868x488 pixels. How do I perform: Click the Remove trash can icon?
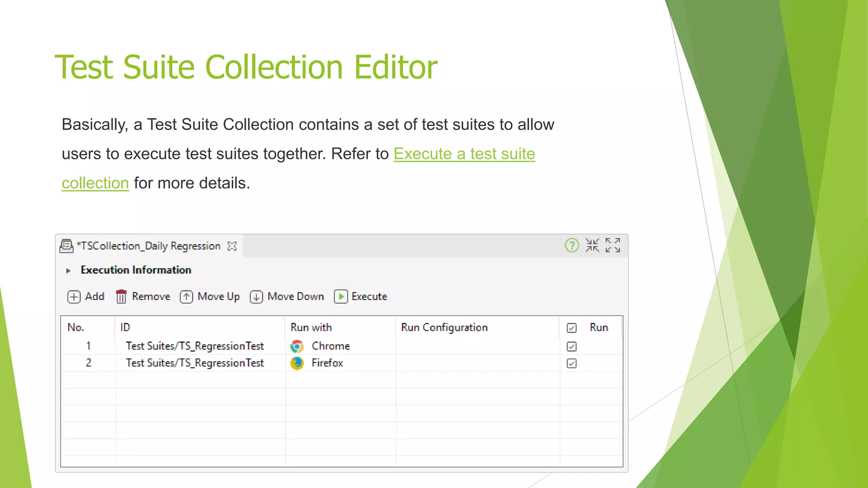point(121,297)
